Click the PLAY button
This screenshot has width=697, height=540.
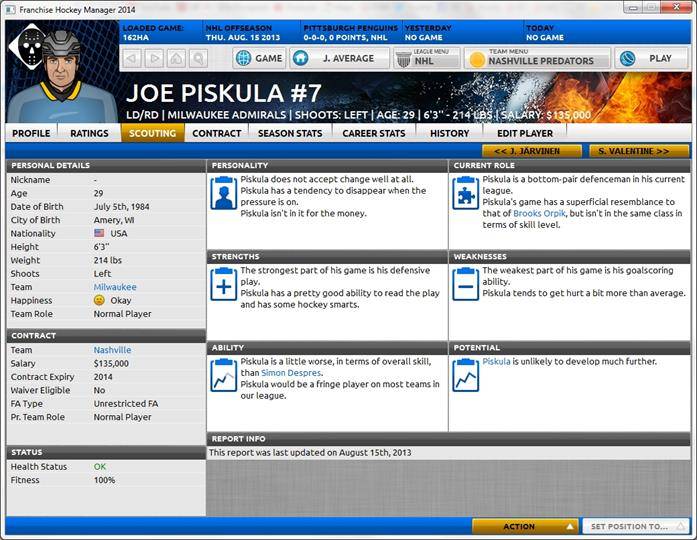click(x=651, y=58)
